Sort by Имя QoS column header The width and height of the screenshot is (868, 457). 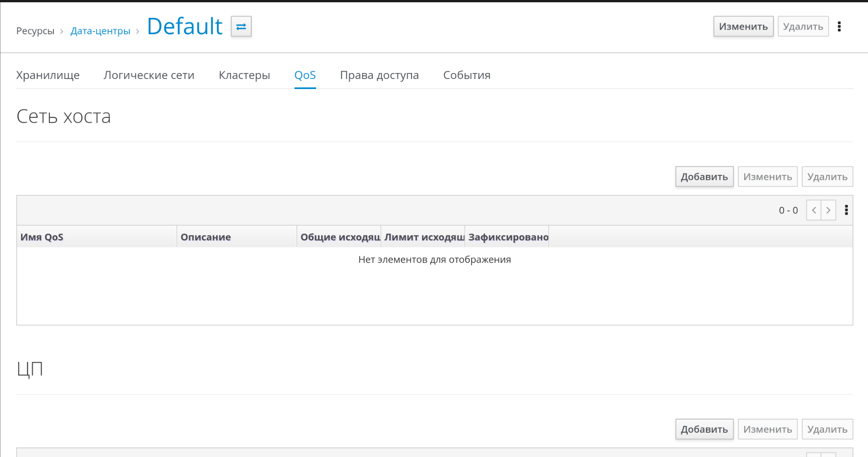click(42, 237)
